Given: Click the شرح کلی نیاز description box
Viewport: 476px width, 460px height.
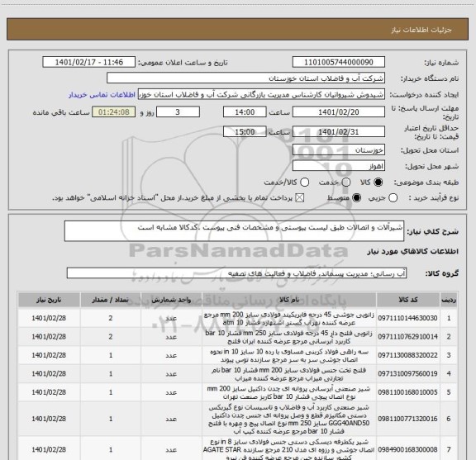Looking at the screenshot, I should tap(234, 231).
